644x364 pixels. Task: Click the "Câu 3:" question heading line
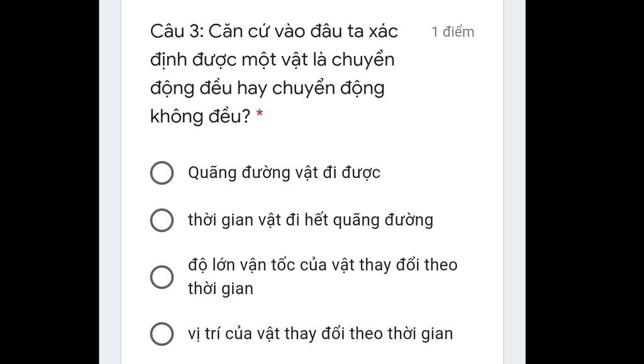point(274,31)
